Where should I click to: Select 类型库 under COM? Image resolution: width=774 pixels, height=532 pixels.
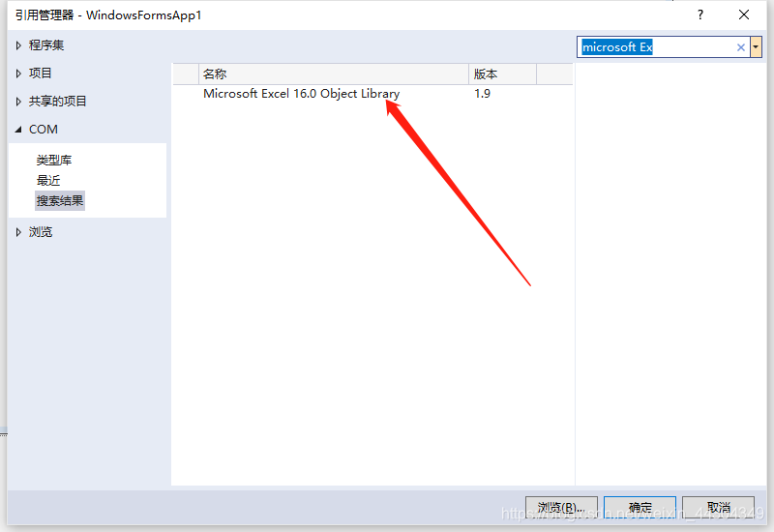(x=54, y=160)
